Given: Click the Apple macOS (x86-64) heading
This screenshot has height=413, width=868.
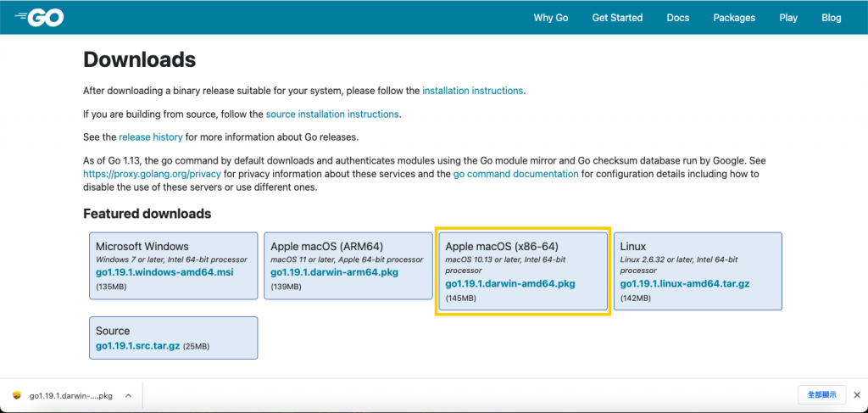Looking at the screenshot, I should pos(502,247).
